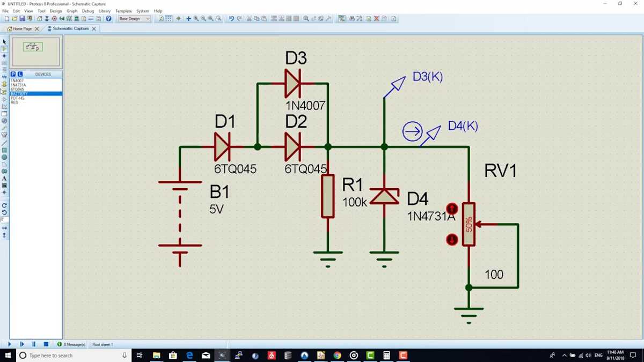
Task: Select the Selection Mode arrow tool
Action: tap(4, 42)
